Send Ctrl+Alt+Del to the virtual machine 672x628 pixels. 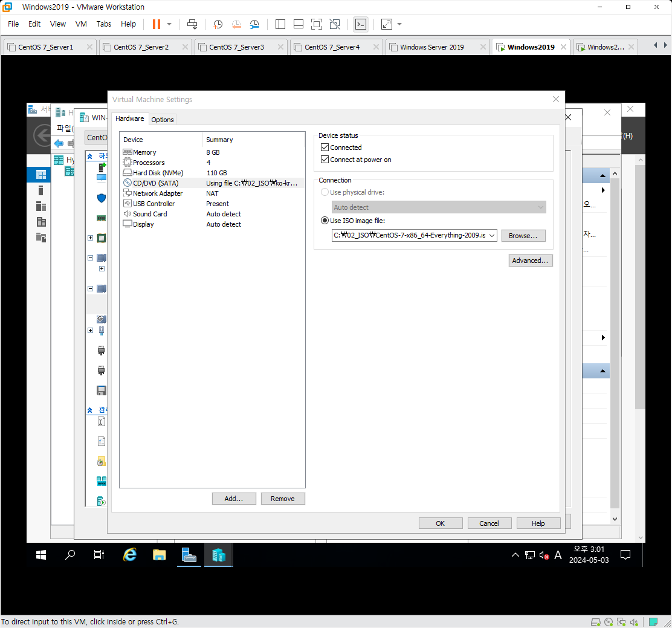[192, 24]
